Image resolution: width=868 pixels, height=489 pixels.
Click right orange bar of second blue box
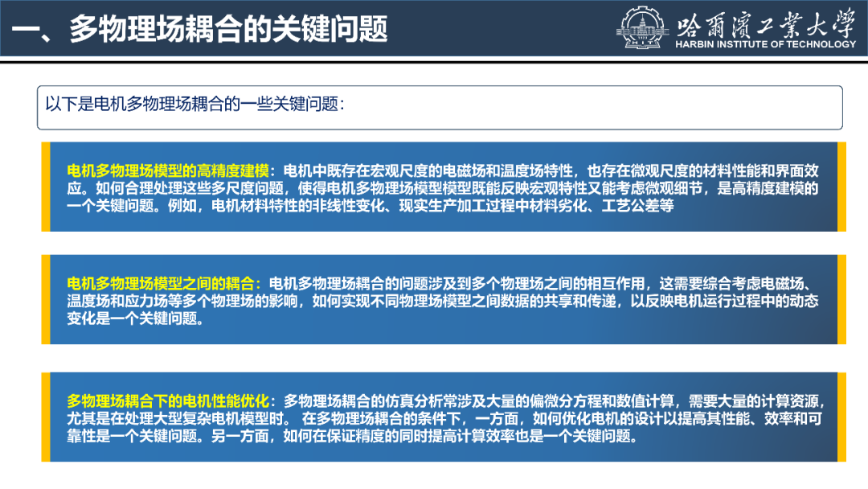pos(841,299)
